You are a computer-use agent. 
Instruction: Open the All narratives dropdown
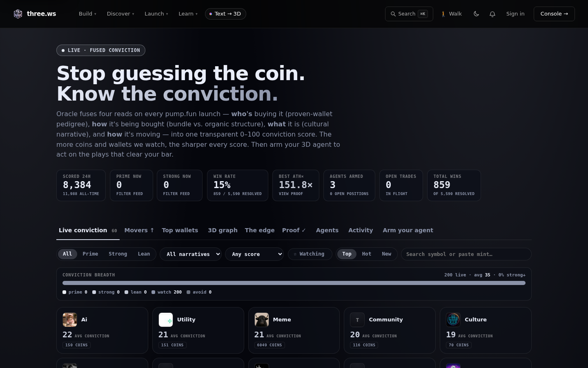tap(191, 254)
